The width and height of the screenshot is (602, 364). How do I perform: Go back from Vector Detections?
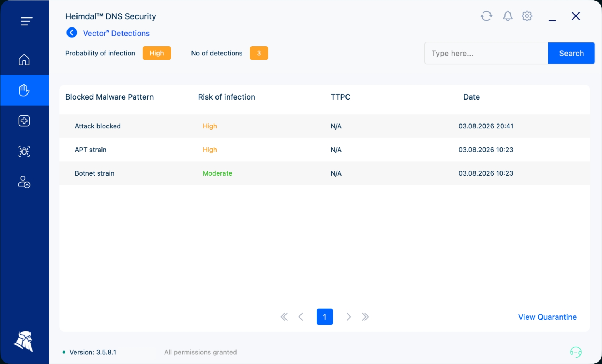coord(72,33)
